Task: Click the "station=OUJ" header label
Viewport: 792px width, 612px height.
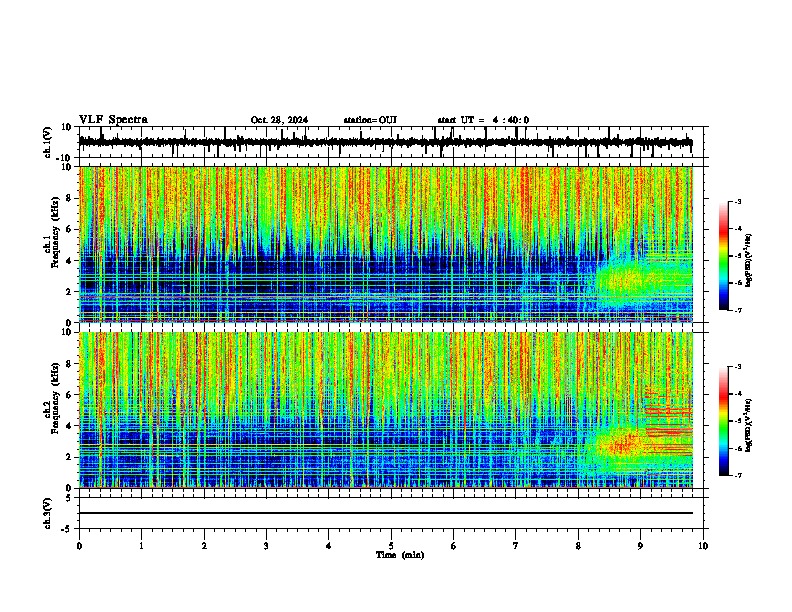Action: coord(370,120)
